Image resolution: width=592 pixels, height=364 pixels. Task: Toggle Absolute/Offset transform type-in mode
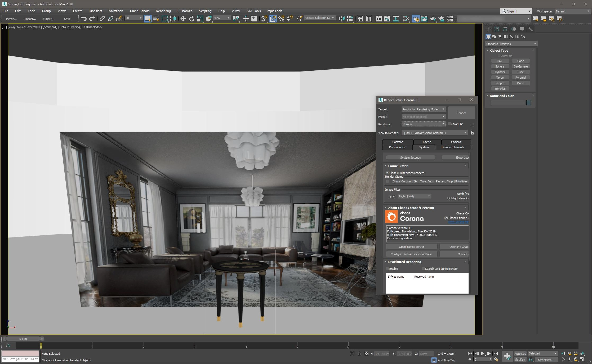tap(366, 353)
